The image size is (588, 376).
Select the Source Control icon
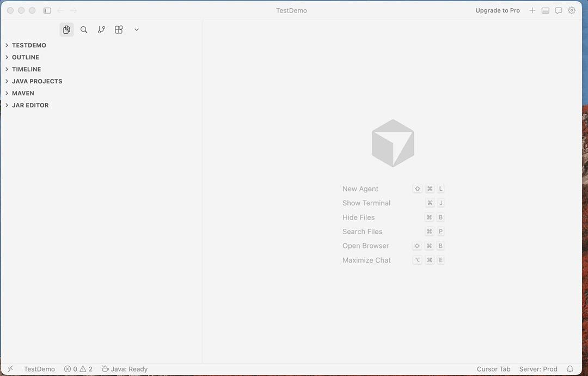(101, 29)
